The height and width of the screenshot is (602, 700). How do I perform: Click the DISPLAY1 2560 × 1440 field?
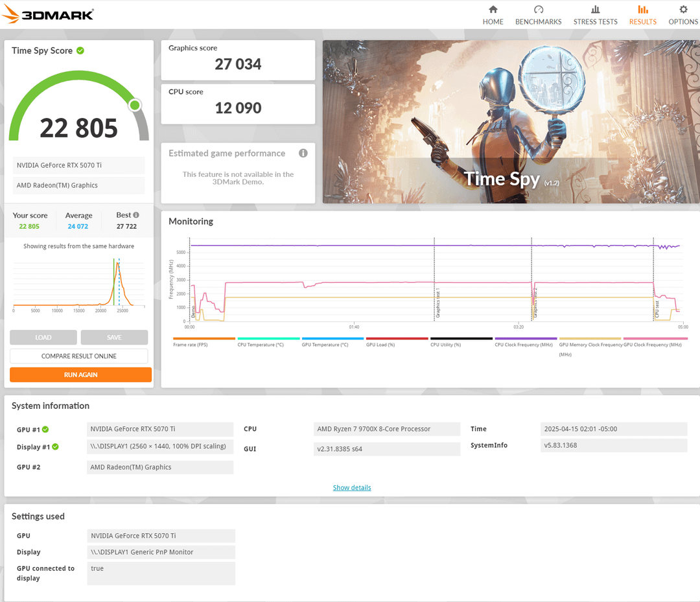[160, 446]
